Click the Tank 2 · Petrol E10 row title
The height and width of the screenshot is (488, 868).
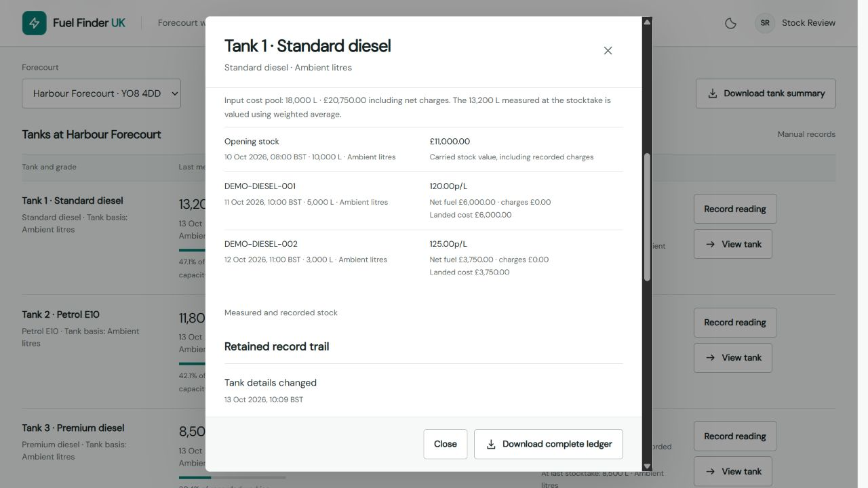coord(60,314)
